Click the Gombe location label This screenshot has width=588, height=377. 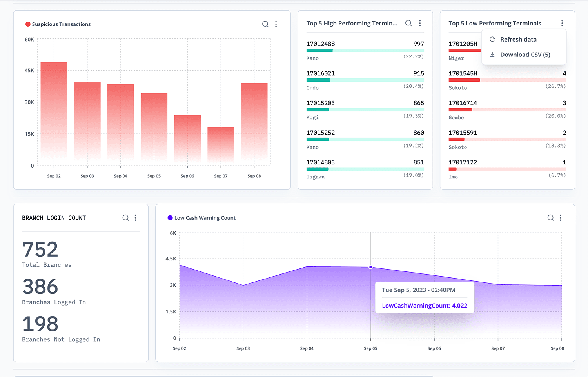(x=456, y=118)
